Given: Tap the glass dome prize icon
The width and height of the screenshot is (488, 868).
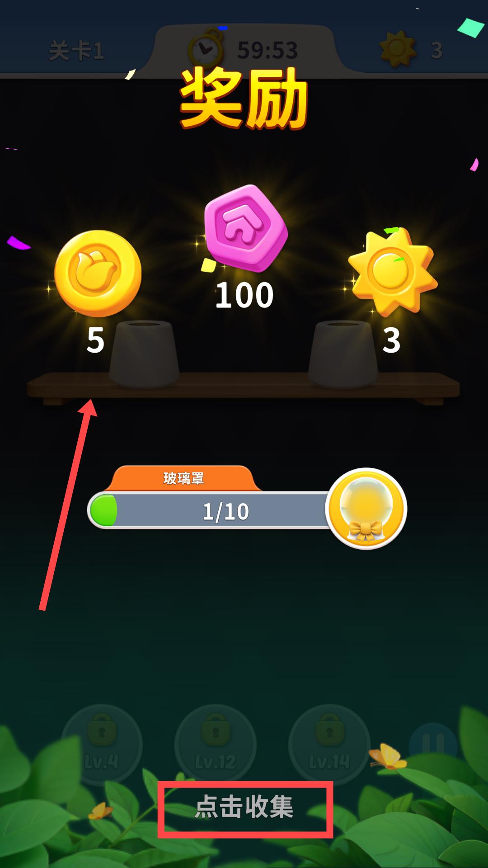Looking at the screenshot, I should [x=366, y=509].
